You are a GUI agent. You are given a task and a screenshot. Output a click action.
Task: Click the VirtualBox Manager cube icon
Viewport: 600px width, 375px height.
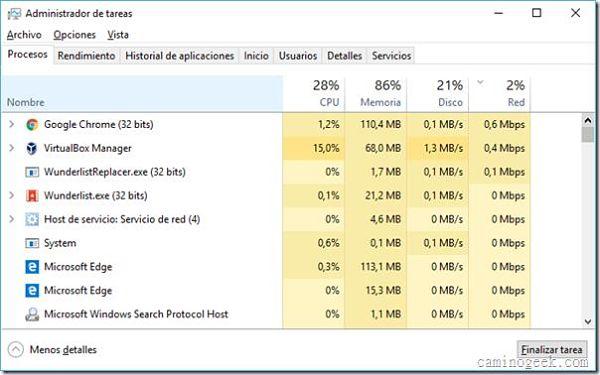tap(32, 148)
